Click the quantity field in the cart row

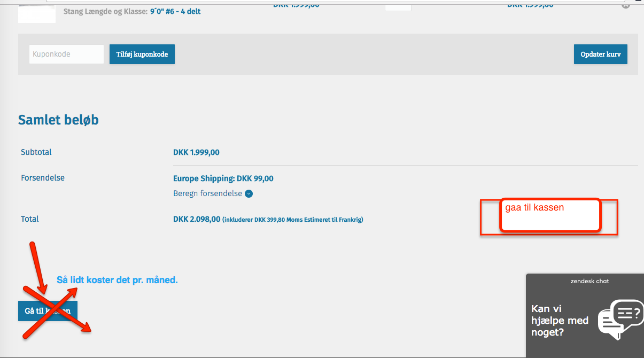pos(398,5)
